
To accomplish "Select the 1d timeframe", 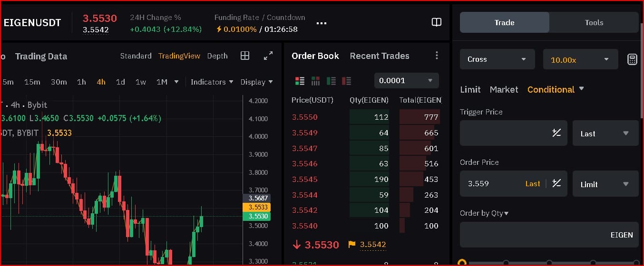I will tap(120, 82).
